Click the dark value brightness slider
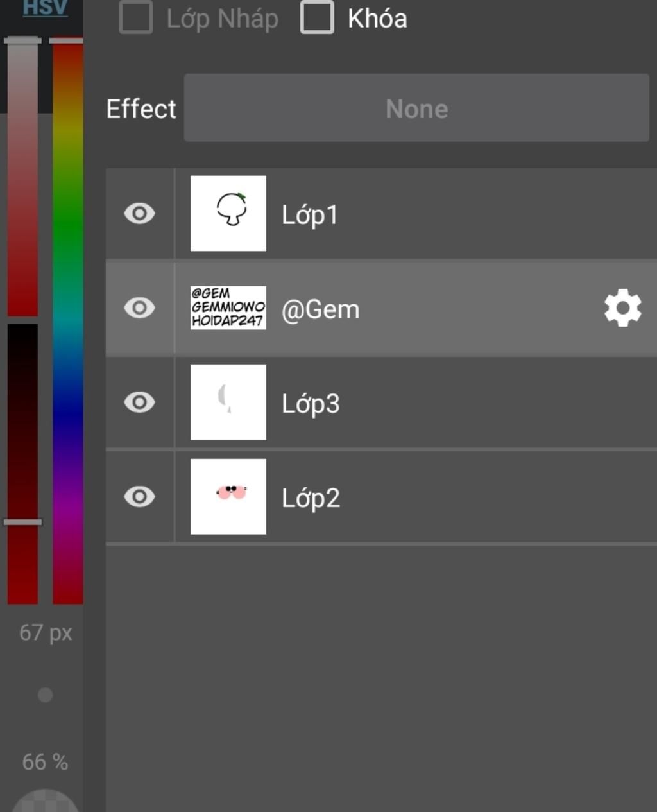 click(22, 462)
